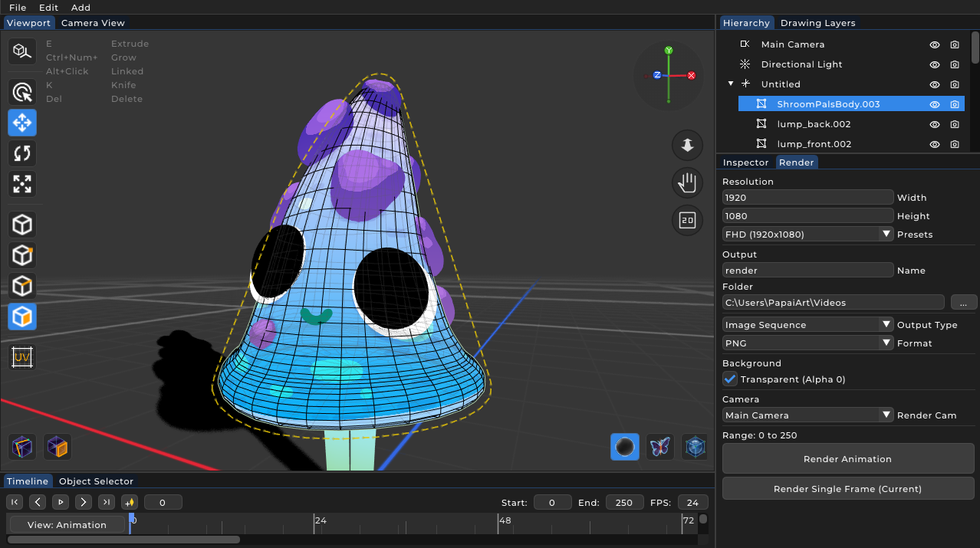Click the wireframe sphere display icon
Screen dimensions: 980x548
(694, 447)
